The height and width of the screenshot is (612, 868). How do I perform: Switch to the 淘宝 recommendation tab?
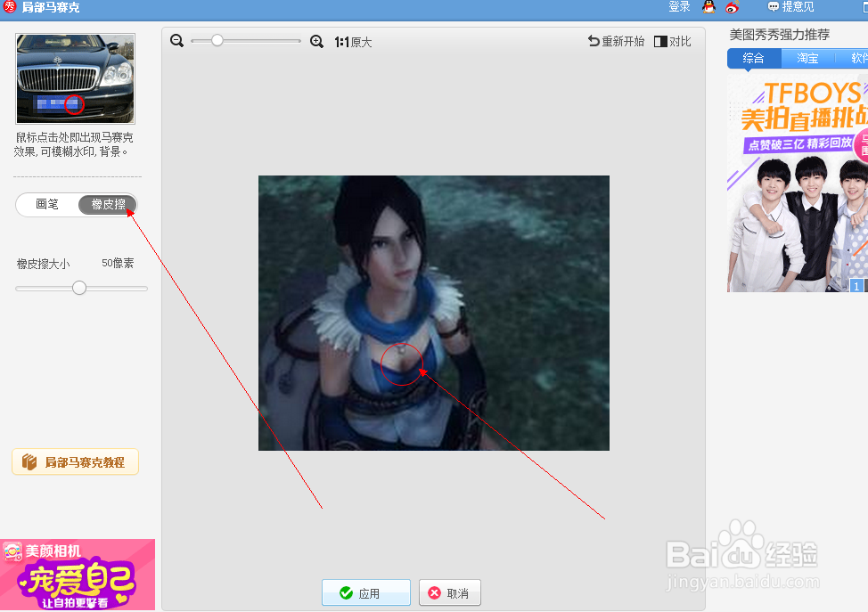tap(807, 58)
